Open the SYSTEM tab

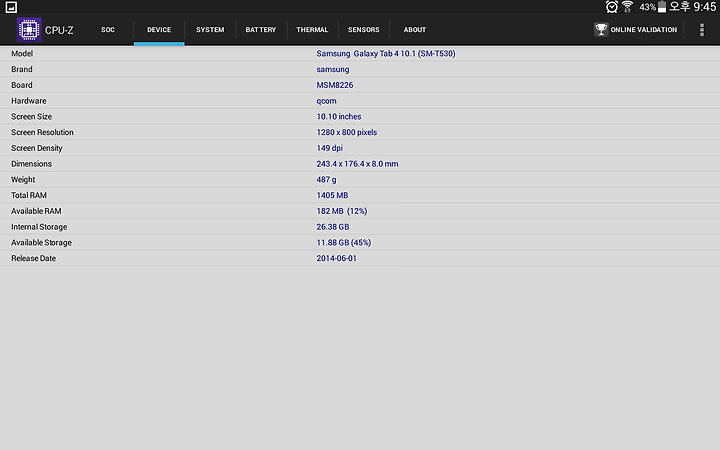[210, 30]
